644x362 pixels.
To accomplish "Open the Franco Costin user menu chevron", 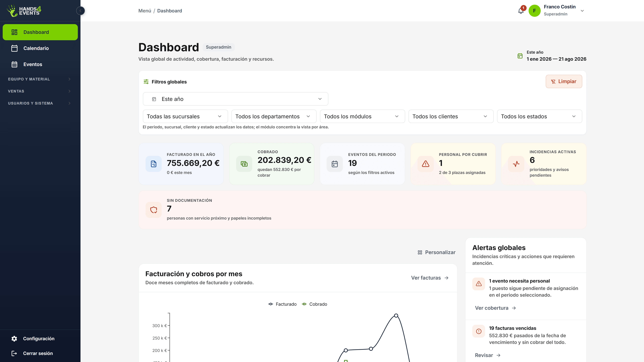I will coord(582,11).
